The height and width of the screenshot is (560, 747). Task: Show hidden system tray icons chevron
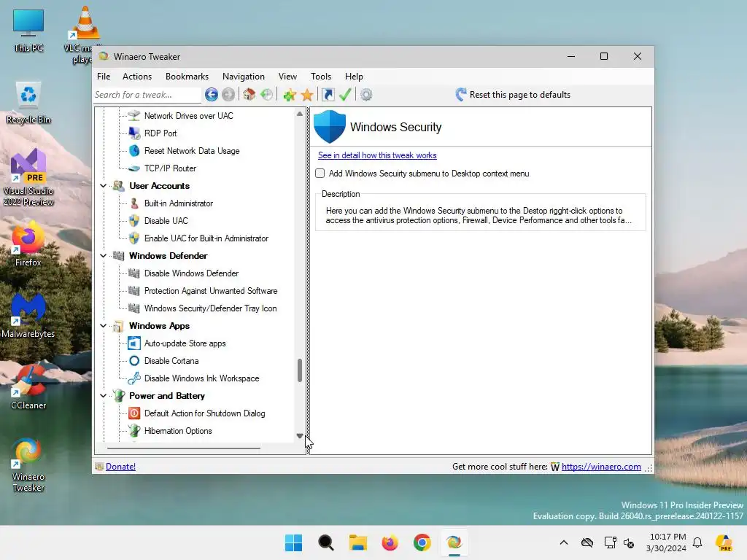(564, 542)
